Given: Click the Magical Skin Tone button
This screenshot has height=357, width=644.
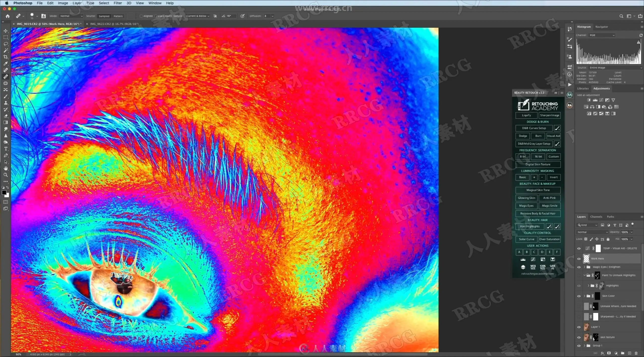Looking at the screenshot, I should tap(538, 190).
